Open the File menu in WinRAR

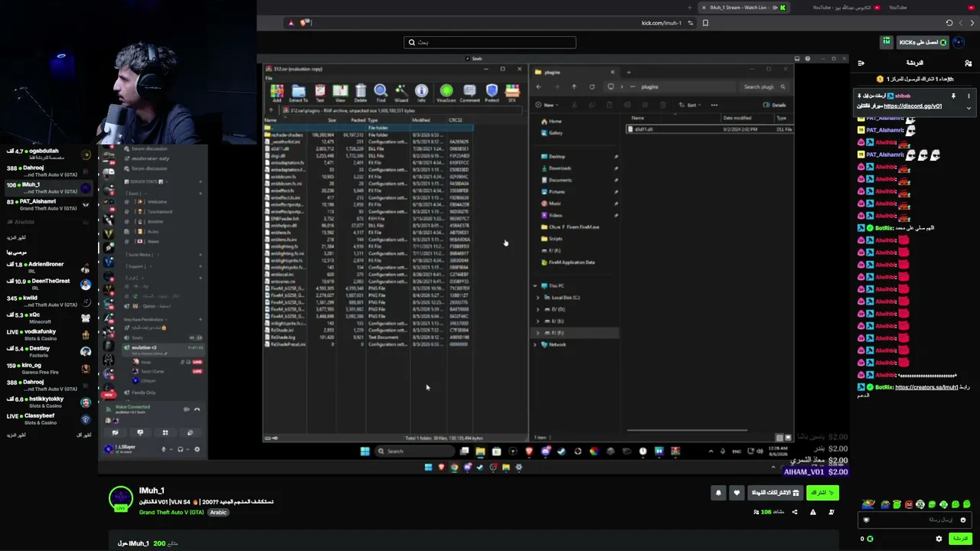click(269, 78)
